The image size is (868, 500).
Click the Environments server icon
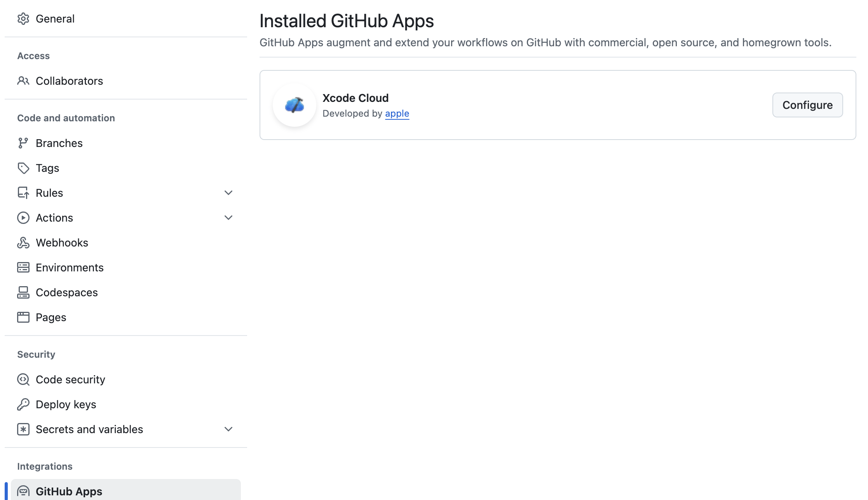23,267
